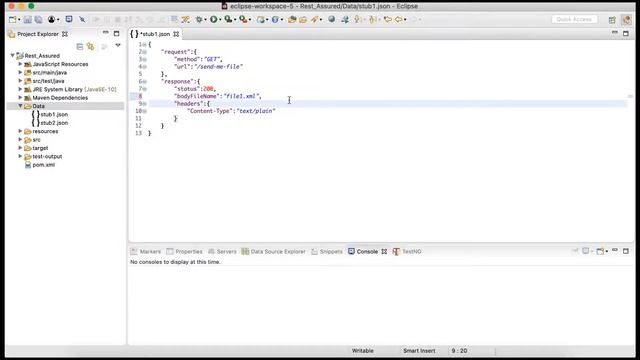Click the "text/plain" value on line 10
The height and width of the screenshot is (360, 640).
click(x=256, y=111)
